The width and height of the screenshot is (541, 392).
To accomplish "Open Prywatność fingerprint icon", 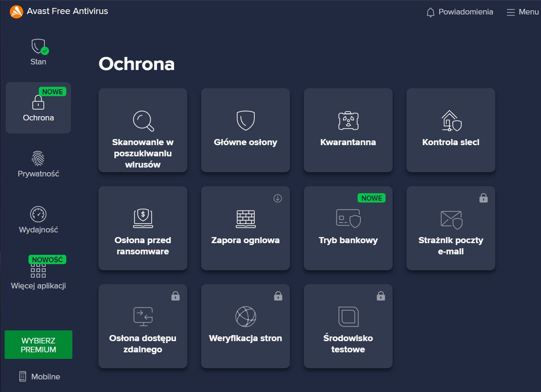I will pyautogui.click(x=38, y=158).
